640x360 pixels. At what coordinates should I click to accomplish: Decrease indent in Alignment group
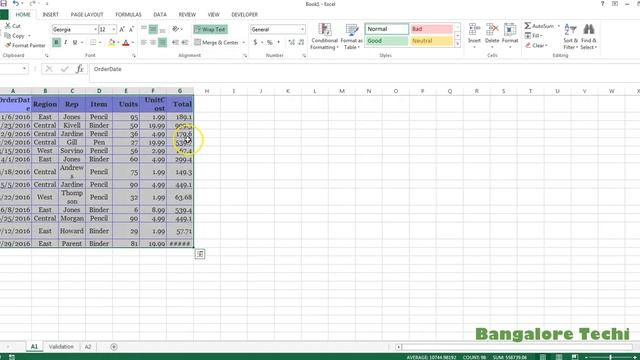click(x=176, y=42)
